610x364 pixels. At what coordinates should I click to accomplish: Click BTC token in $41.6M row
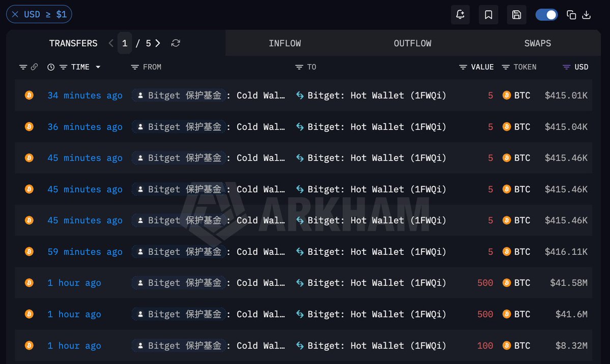point(516,314)
